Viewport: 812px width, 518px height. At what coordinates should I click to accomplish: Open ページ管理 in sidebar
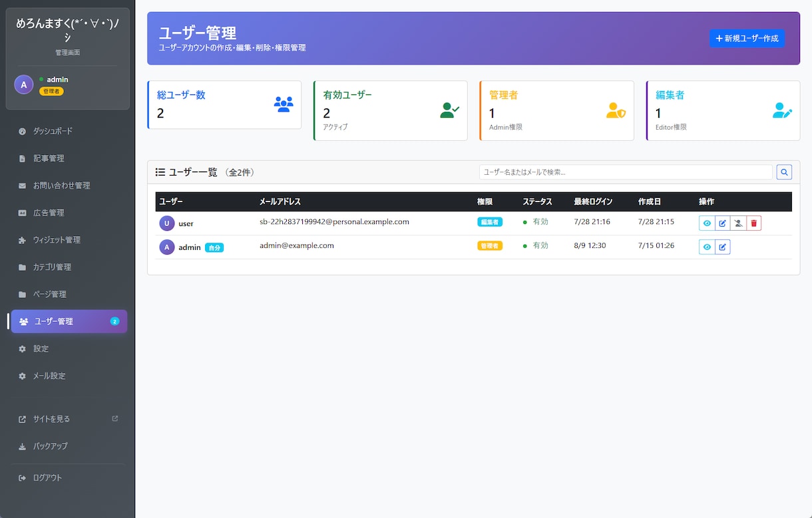(x=68, y=294)
